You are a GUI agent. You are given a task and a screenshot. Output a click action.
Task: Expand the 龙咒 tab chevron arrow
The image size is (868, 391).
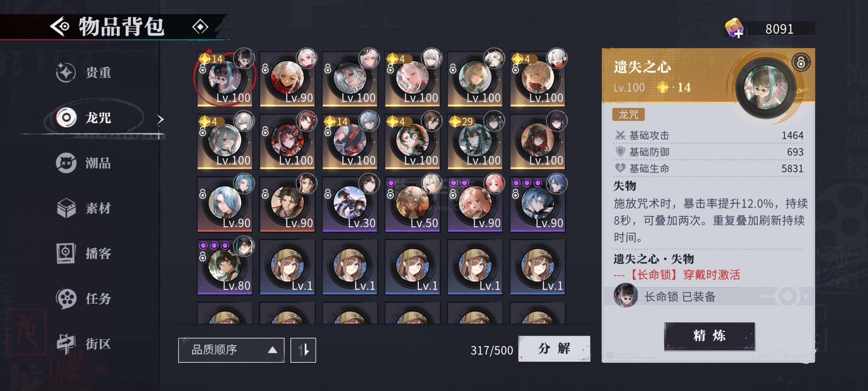[161, 119]
